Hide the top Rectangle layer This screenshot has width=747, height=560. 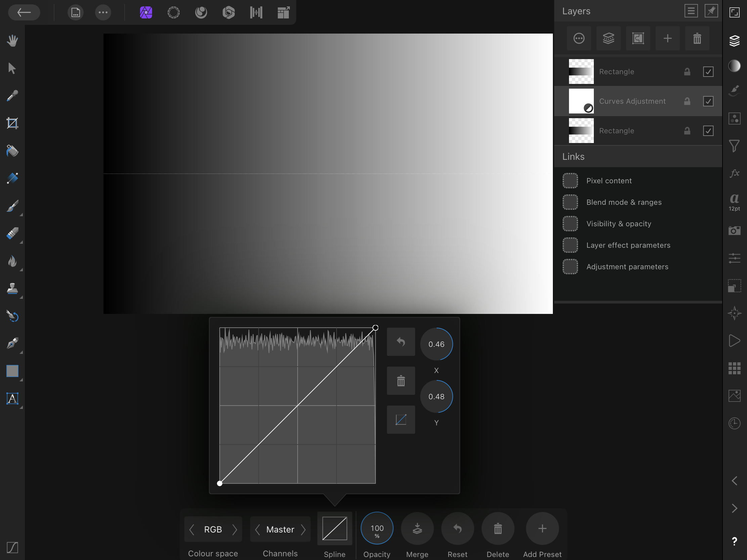click(x=709, y=72)
